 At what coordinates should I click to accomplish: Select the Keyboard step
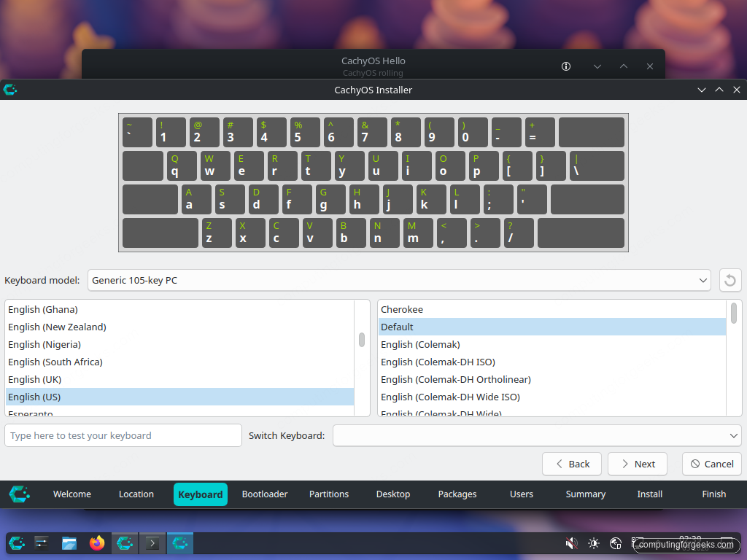coord(201,494)
